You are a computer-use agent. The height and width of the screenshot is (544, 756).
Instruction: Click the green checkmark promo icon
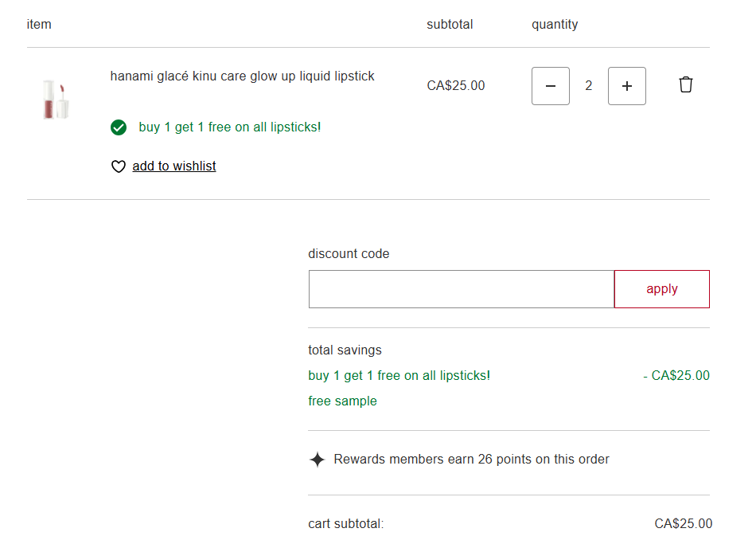[x=119, y=127]
